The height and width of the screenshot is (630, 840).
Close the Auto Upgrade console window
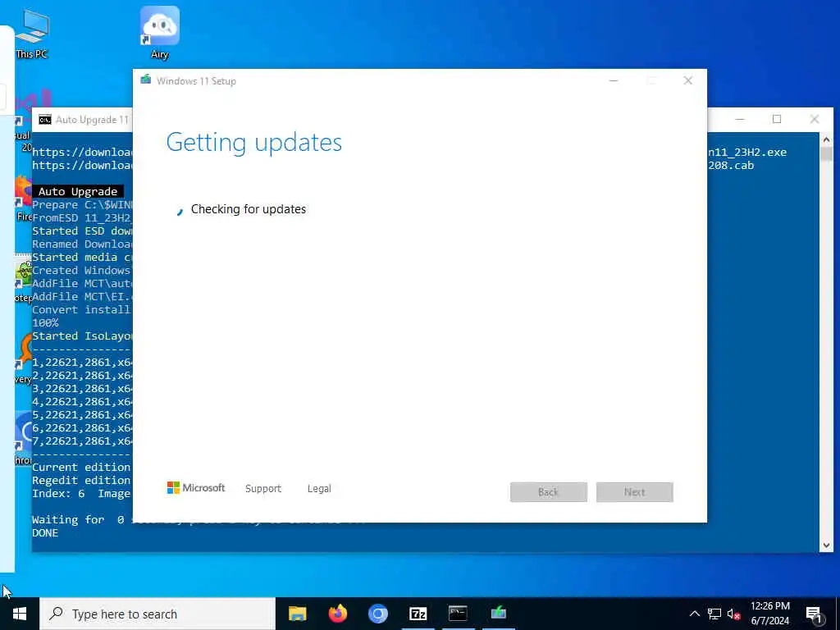click(x=815, y=119)
